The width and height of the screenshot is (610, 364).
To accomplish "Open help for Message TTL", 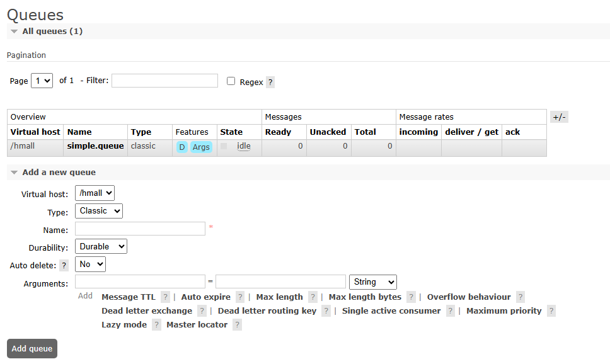I will 165,297.
